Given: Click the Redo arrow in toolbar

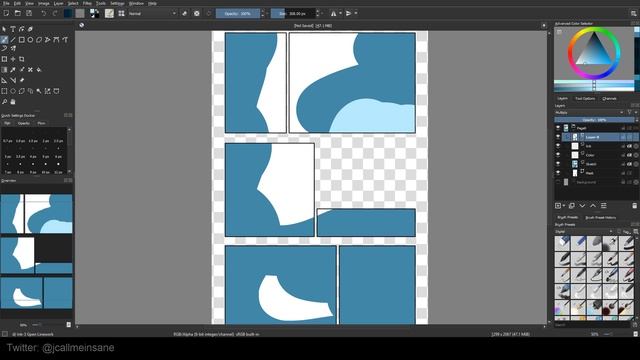Looking at the screenshot, I should (x=55, y=13).
